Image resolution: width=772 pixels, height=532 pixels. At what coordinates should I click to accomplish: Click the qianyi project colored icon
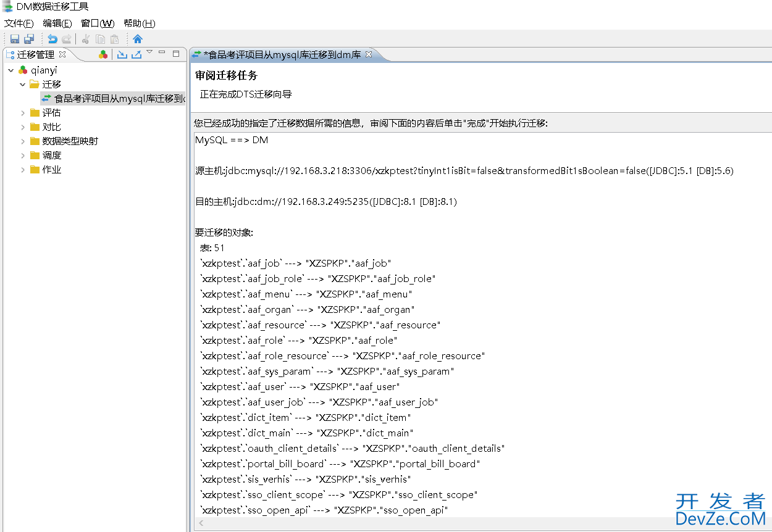tap(23, 70)
